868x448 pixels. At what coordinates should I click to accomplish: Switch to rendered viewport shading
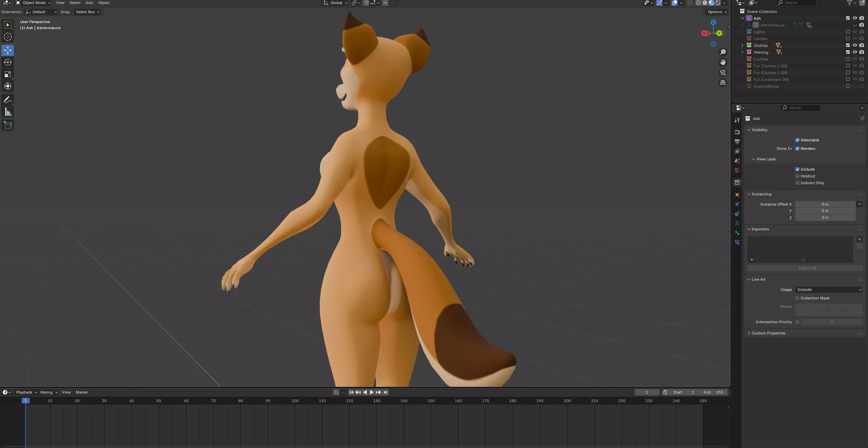718,3
